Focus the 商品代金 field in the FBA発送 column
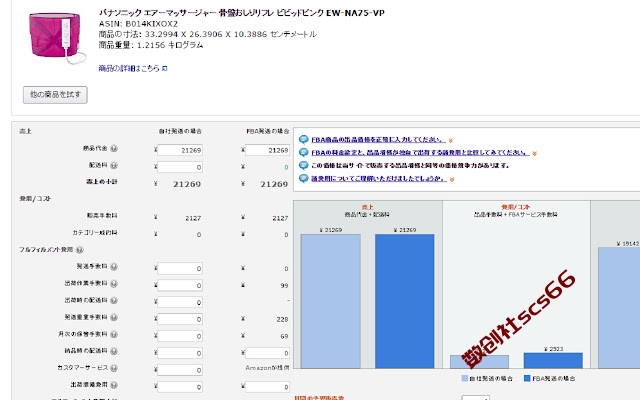This screenshot has height=400, width=640. (x=267, y=150)
